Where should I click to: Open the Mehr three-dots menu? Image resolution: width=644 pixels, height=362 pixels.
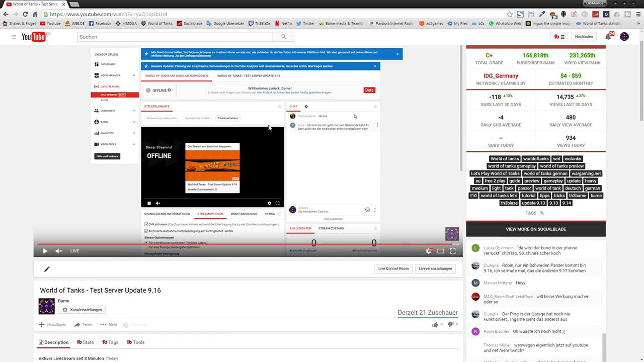pyautogui.click(x=108, y=325)
